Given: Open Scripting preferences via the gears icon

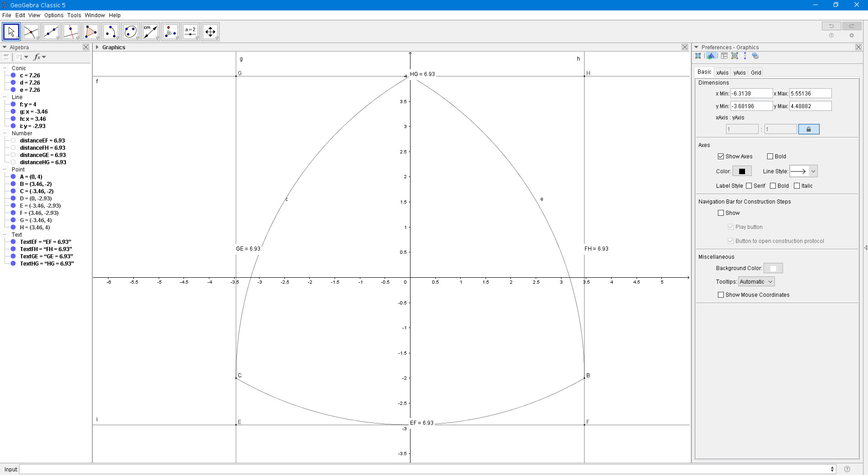Looking at the screenshot, I should coord(756,56).
